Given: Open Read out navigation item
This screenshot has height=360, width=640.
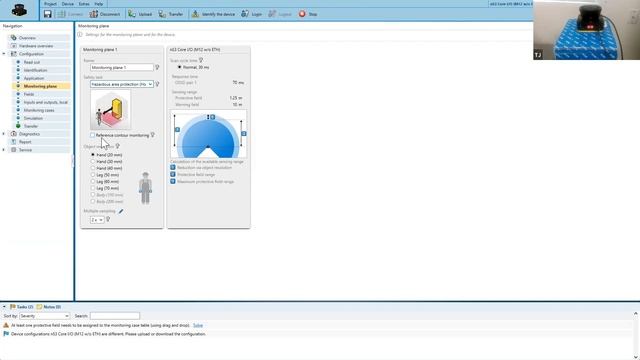Looking at the screenshot, I should [32, 62].
